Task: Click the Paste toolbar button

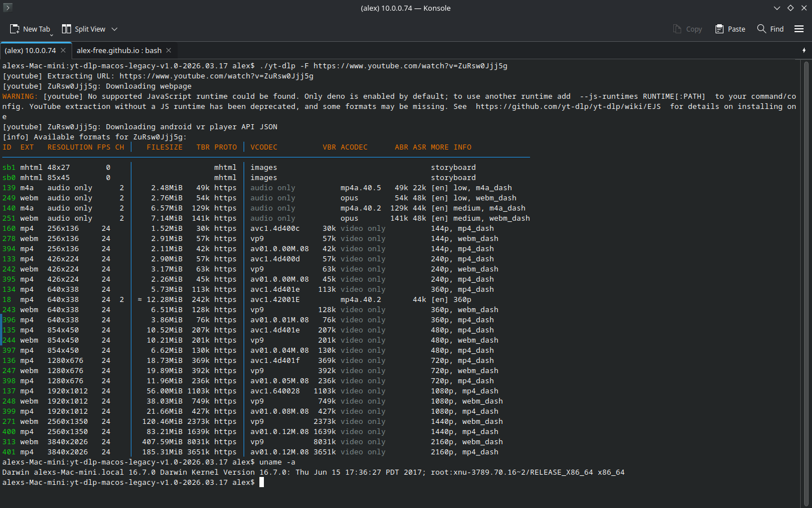Action: [730, 29]
